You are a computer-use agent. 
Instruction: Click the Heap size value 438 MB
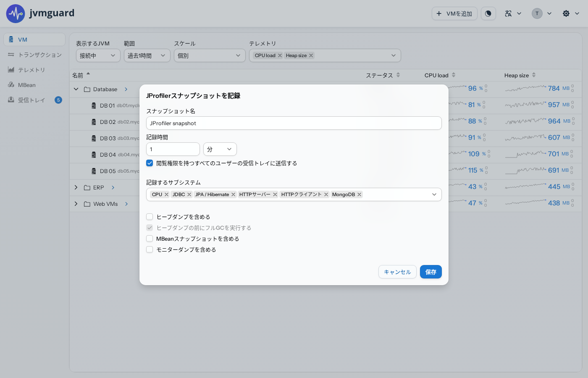point(559,203)
